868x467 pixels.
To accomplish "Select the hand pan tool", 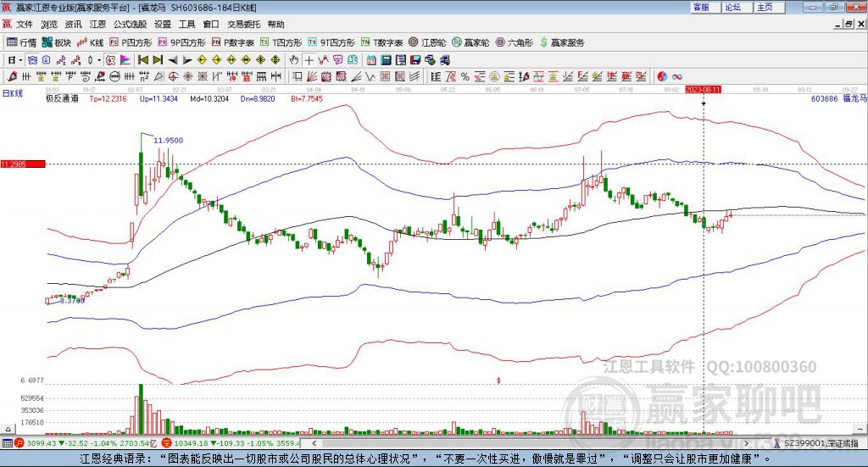I will (x=294, y=60).
